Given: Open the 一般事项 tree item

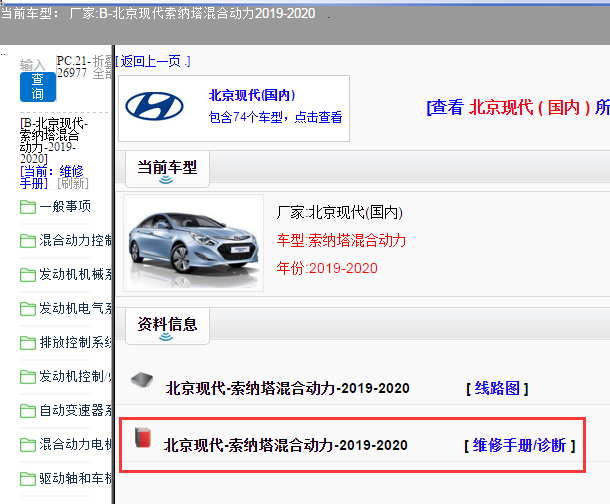Looking at the screenshot, I should coord(65,206).
